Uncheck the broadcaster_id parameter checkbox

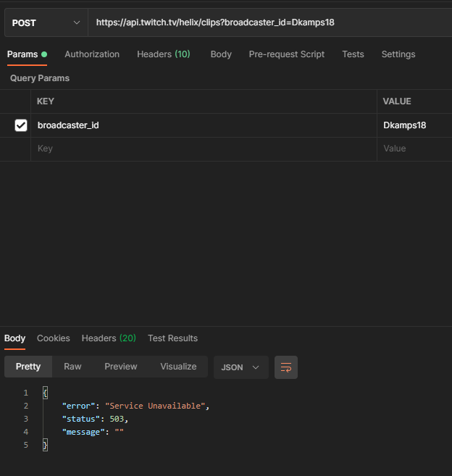[21, 125]
